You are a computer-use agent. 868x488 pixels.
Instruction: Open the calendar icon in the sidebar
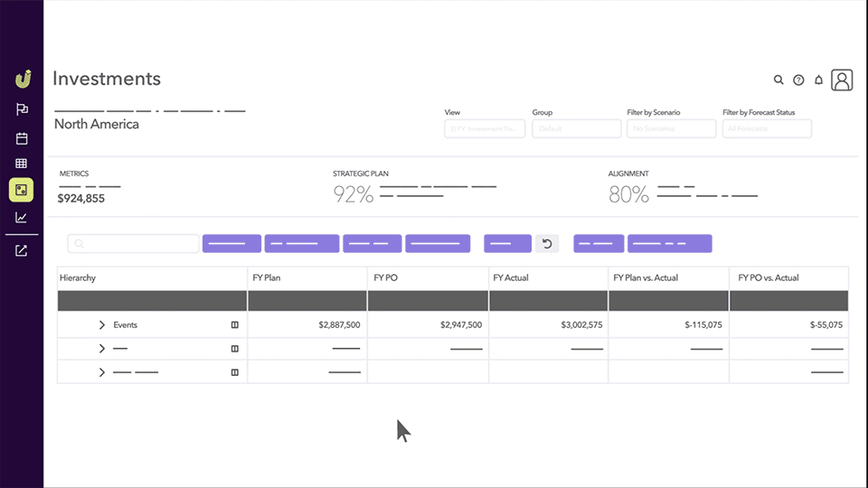click(x=22, y=138)
